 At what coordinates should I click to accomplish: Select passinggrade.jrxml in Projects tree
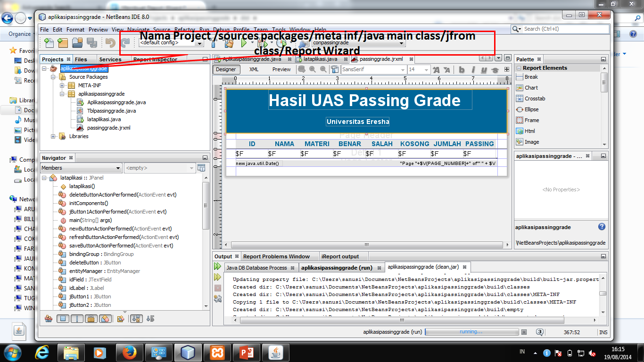click(108, 128)
